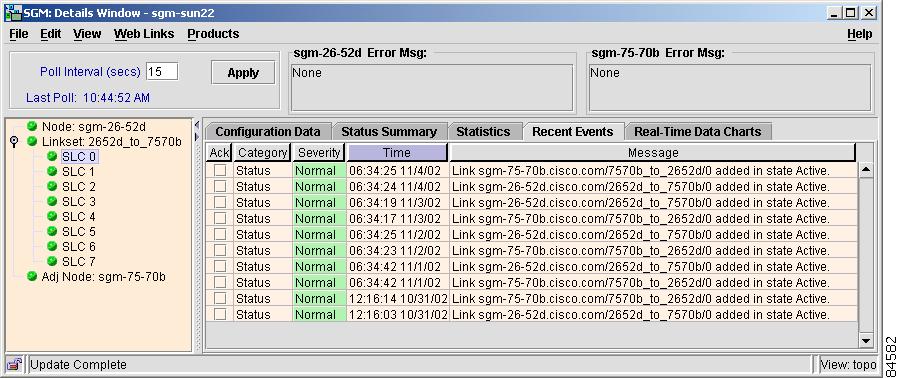Open the View menu

pos(87,34)
